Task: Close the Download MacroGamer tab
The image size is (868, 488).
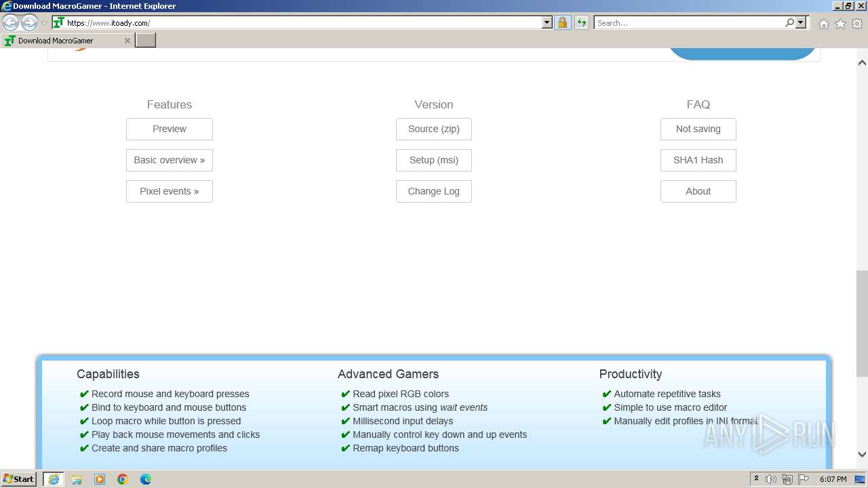Action: pos(127,41)
